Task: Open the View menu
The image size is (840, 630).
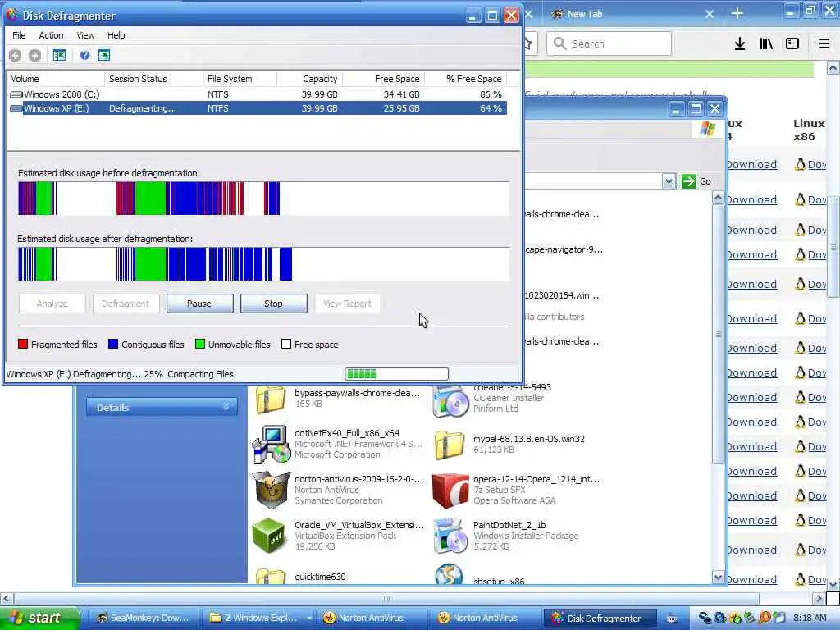Action: 85,35
